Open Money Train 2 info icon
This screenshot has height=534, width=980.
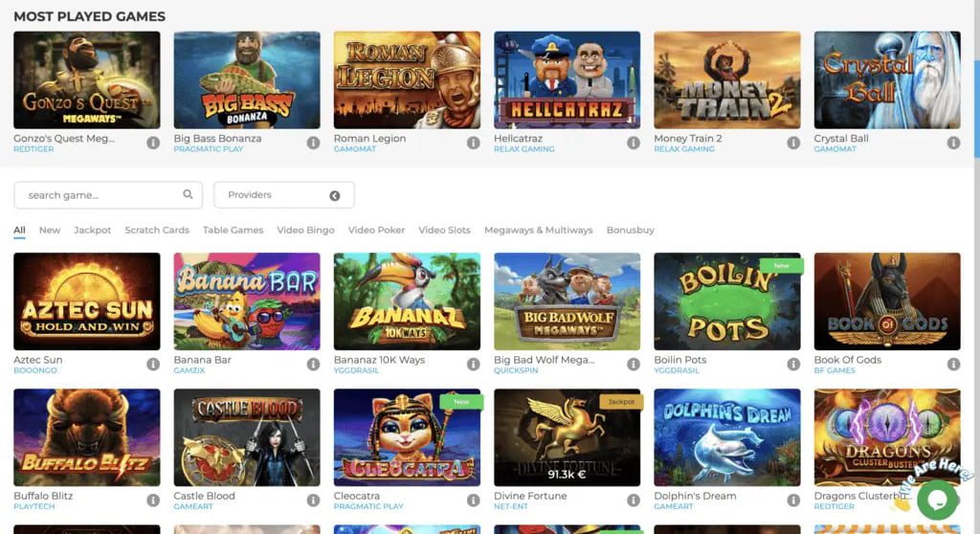coord(793,143)
